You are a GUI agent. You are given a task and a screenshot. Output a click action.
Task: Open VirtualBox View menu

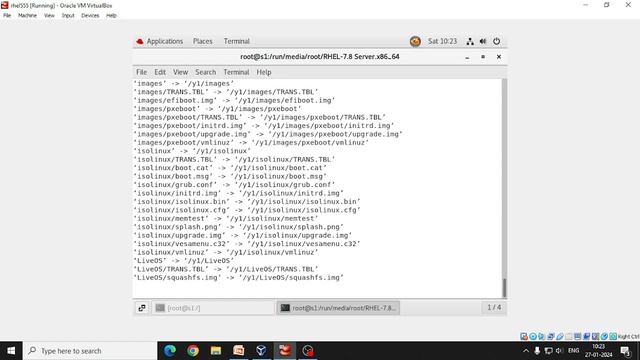(x=49, y=16)
